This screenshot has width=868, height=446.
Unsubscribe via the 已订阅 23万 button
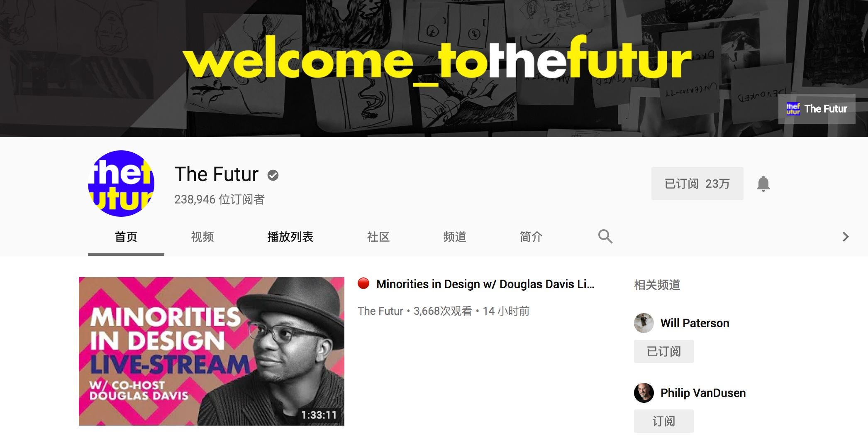[x=697, y=184]
